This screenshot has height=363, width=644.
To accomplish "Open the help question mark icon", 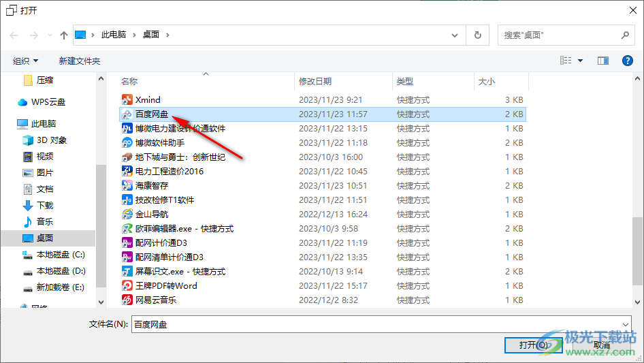I will coord(627,61).
